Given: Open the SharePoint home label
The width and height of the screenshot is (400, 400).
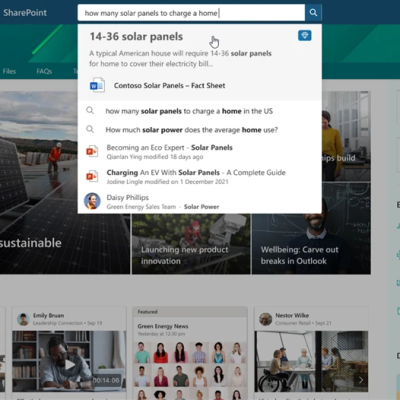Looking at the screenshot, I should (x=25, y=13).
